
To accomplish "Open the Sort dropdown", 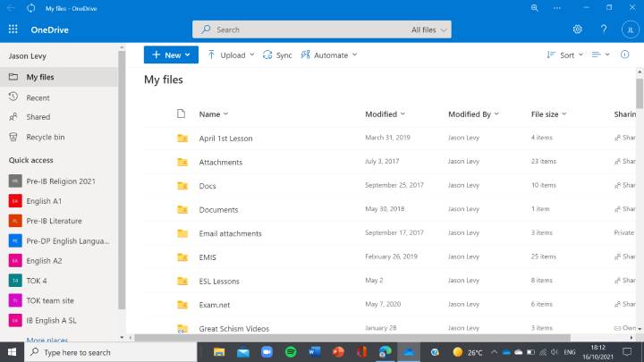I will tap(564, 55).
